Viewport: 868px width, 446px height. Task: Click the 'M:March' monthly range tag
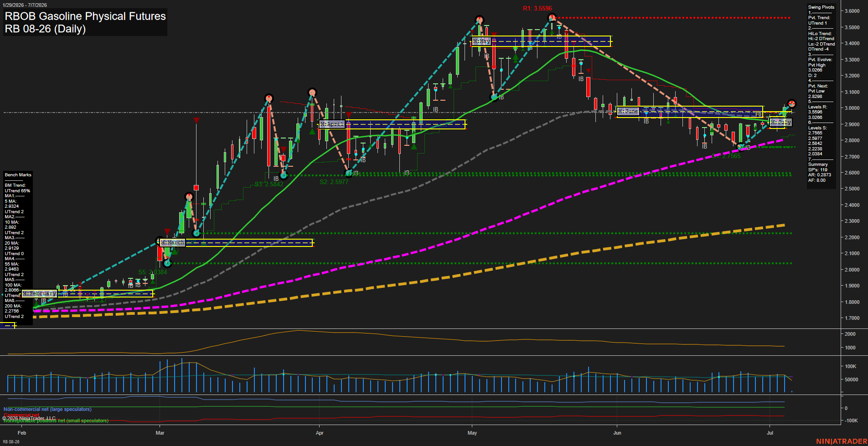tap(173, 242)
